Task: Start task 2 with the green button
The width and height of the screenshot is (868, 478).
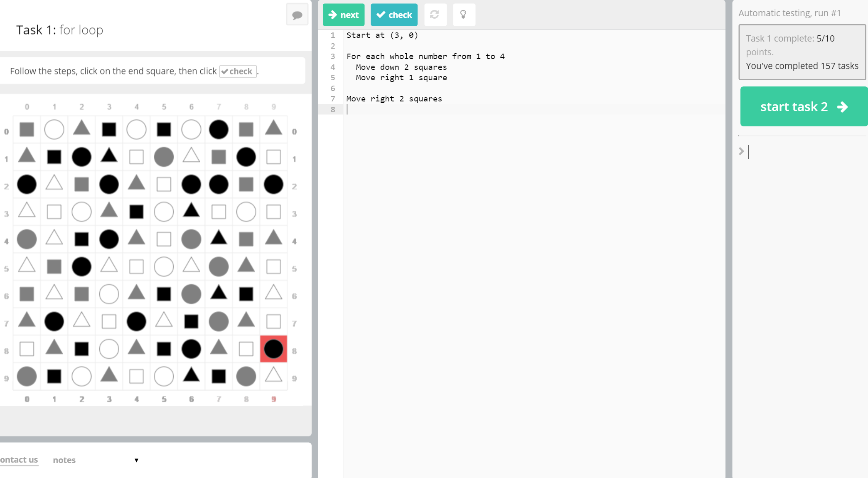Action: pos(803,107)
